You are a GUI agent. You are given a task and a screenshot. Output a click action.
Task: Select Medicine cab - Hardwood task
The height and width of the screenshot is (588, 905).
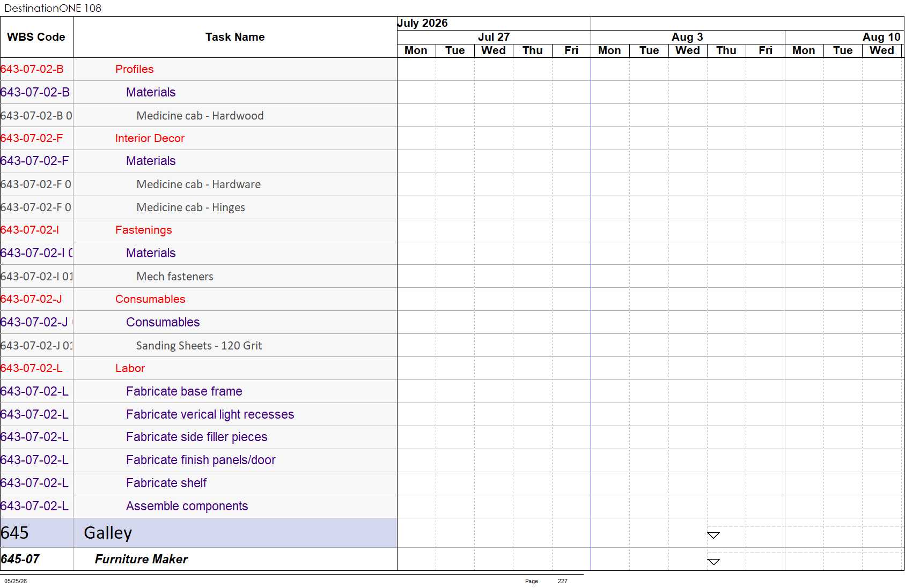click(200, 116)
